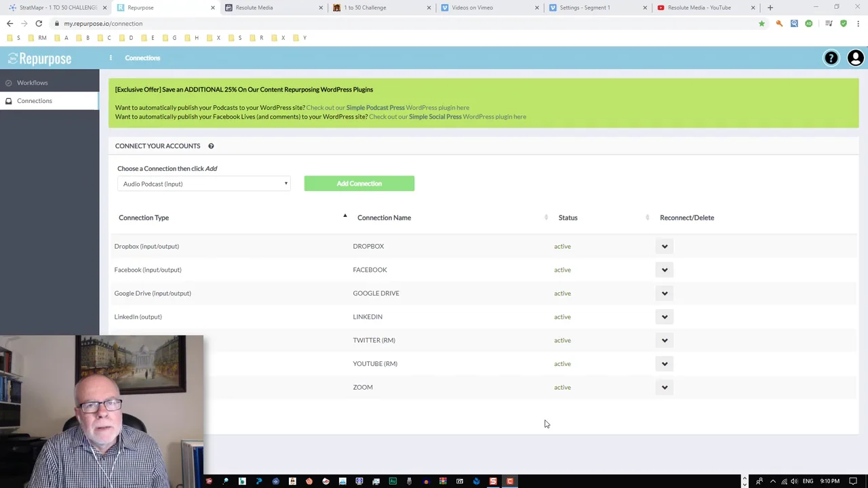The height and width of the screenshot is (488, 868).
Task: Go back using browser back arrow
Action: pyautogui.click(x=9, y=23)
